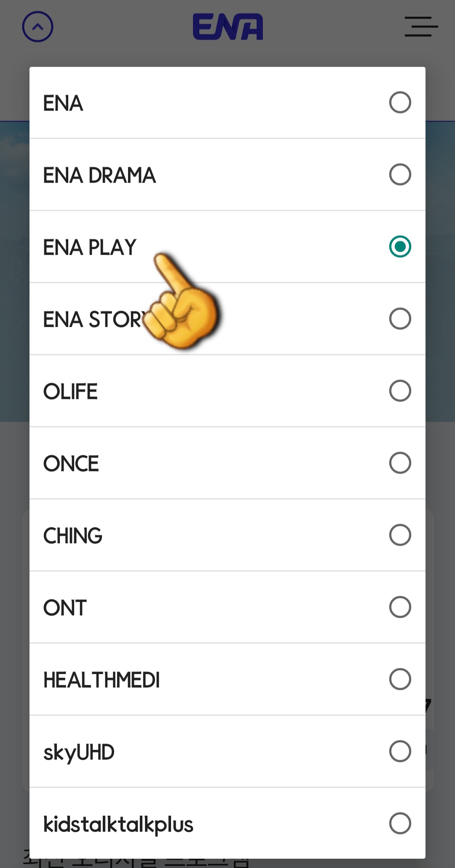The width and height of the screenshot is (455, 868).
Task: Select the ENA channel radio button
Action: (399, 102)
